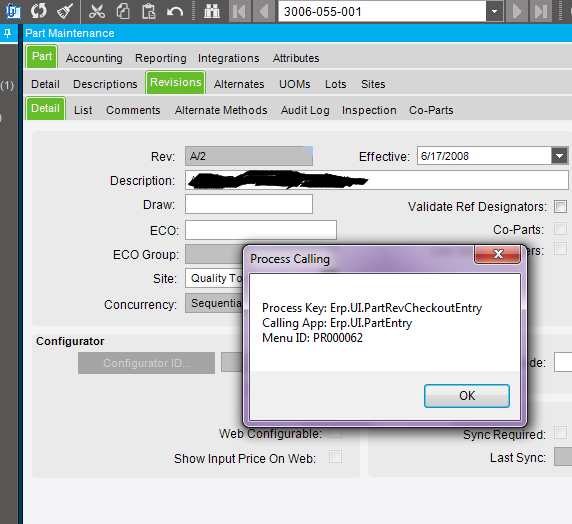Open the Alternates tab
This screenshot has width=572, height=524.
[239, 84]
